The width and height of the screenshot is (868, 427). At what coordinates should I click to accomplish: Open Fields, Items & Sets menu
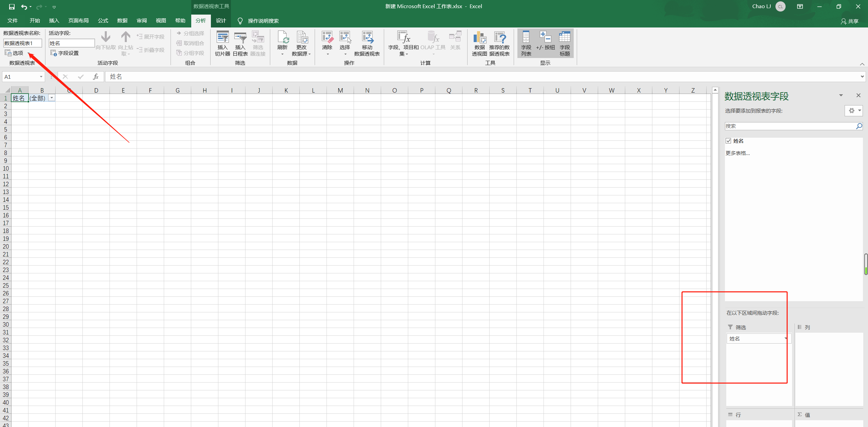coord(403,43)
